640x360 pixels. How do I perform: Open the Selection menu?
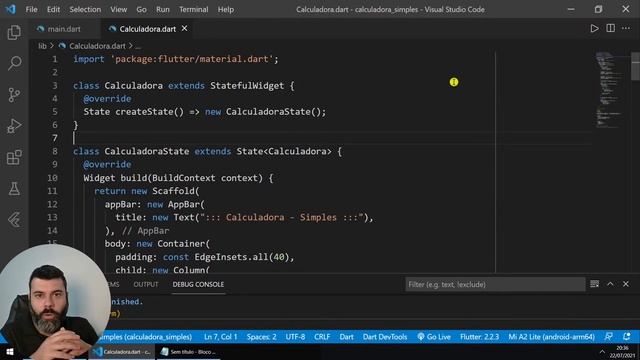pos(85,9)
